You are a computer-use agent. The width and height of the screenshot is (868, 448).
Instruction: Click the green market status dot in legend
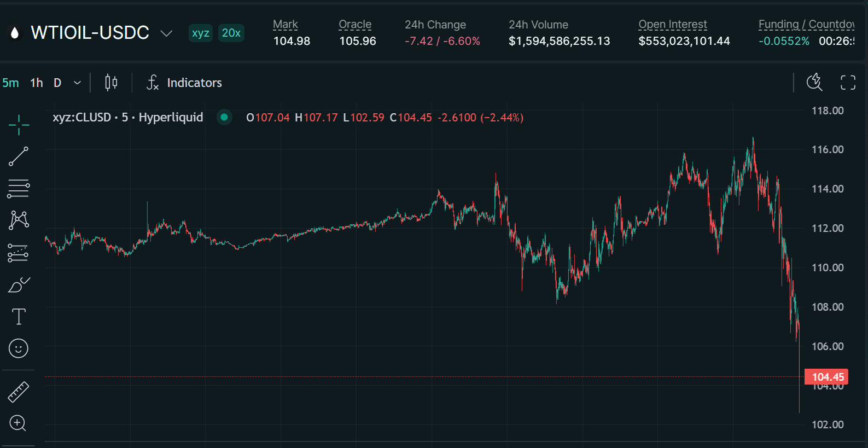[x=224, y=117]
